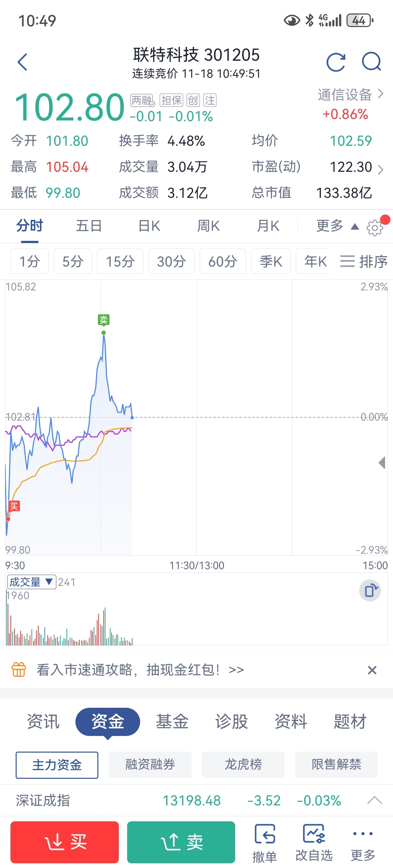The height and width of the screenshot is (868, 393).
Task: Dismiss the 入市速通攻略 promo banner
Action: pyautogui.click(x=372, y=670)
